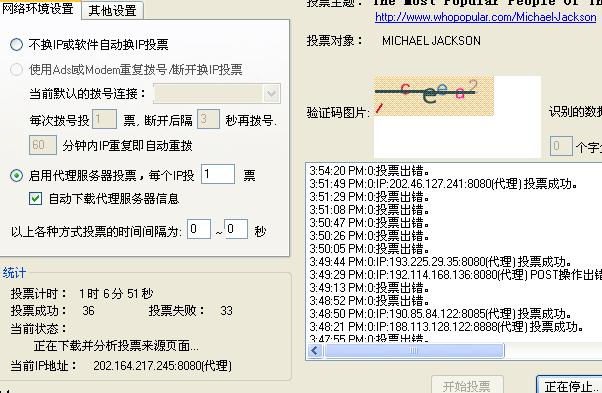Select log entry 3:50:05 PM 投票出错

click(x=369, y=249)
